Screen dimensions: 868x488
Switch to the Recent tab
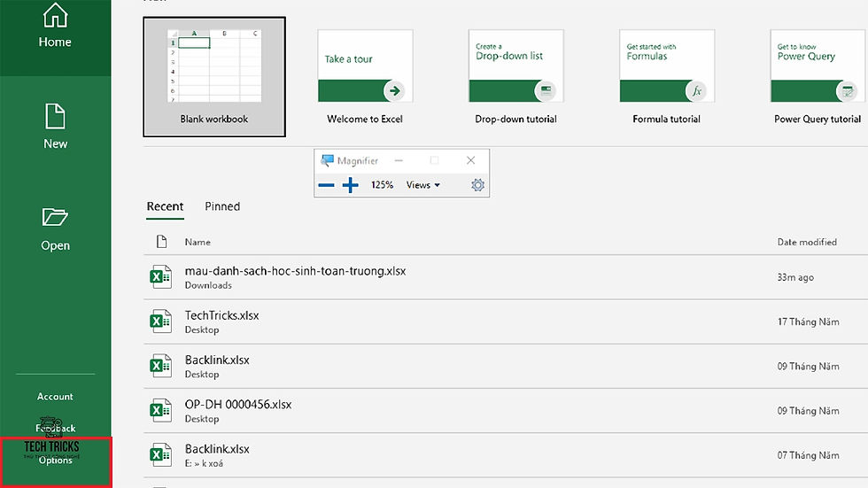click(x=165, y=206)
